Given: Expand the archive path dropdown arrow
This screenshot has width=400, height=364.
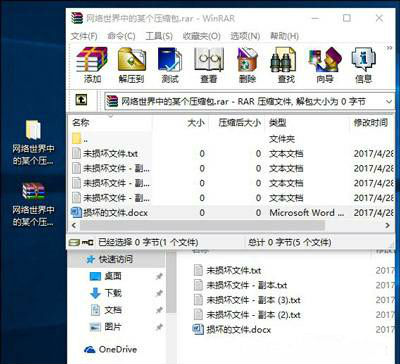Looking at the screenshot, I should click(389, 101).
